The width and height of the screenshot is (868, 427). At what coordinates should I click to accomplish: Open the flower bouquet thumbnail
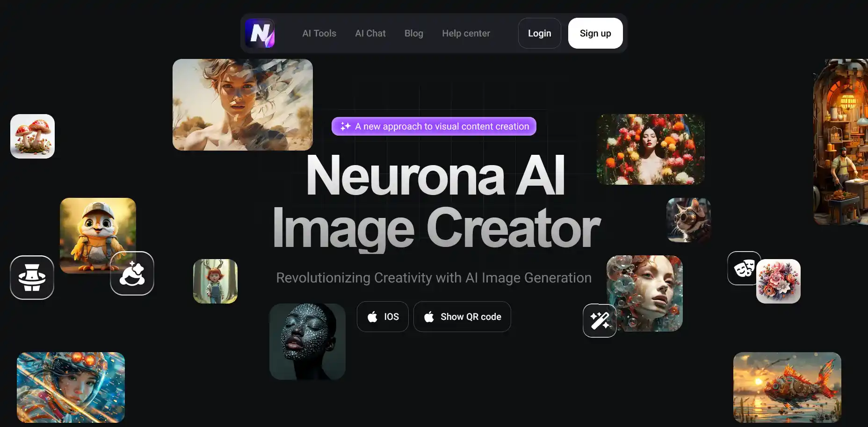pos(778,281)
